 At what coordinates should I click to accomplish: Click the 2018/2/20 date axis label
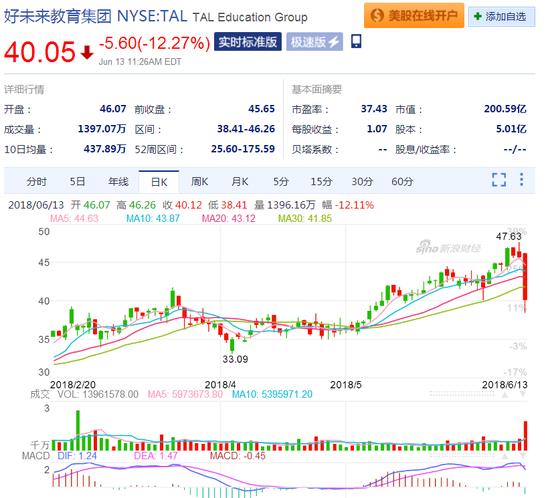(x=73, y=385)
